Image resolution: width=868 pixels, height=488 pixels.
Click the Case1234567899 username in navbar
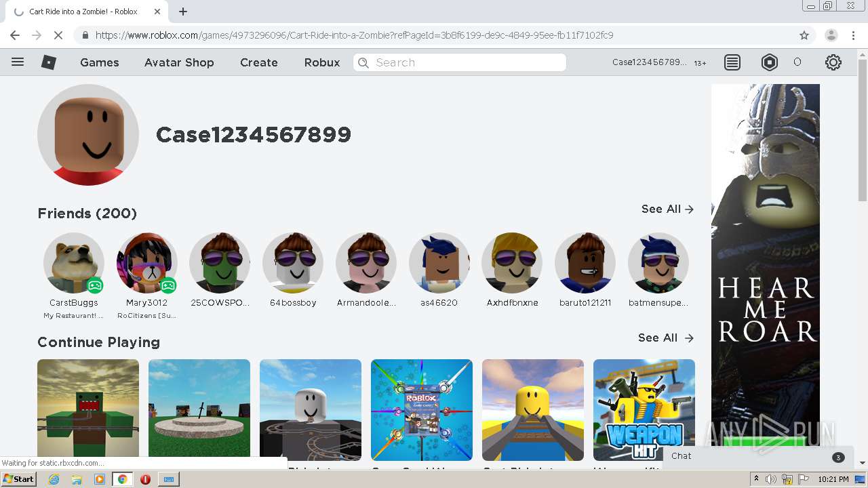[650, 62]
